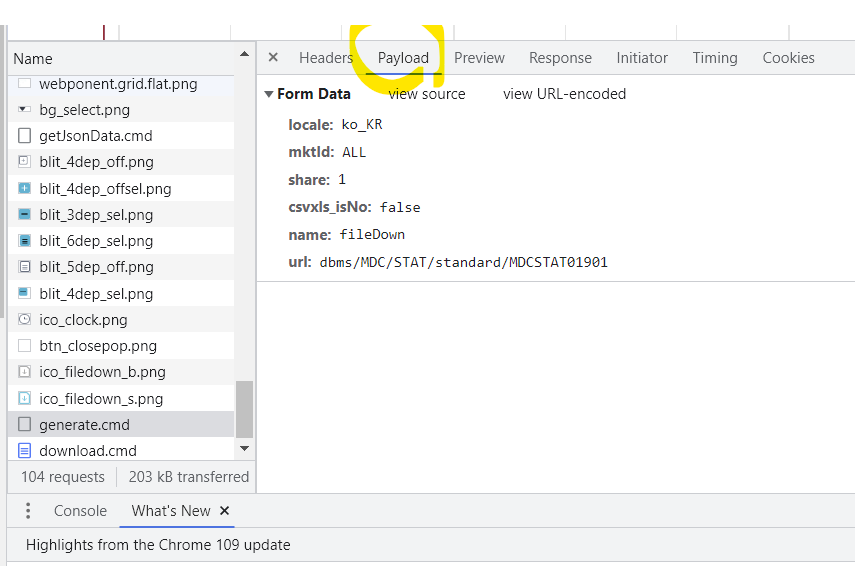Screen dimensions: 855x566
Task: Click the blit_5dep_off.png thumbnail icon
Action: tap(25, 267)
